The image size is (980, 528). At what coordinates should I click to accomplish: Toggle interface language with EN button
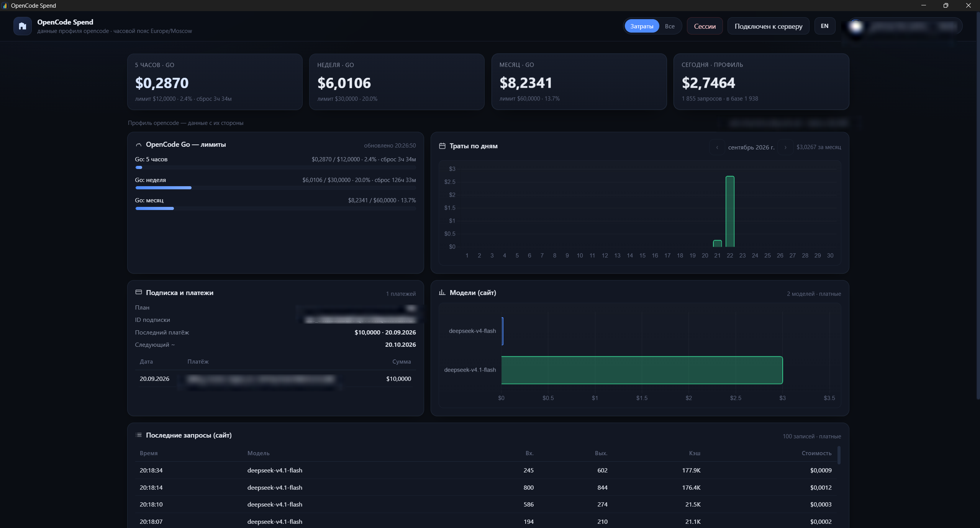tap(824, 26)
